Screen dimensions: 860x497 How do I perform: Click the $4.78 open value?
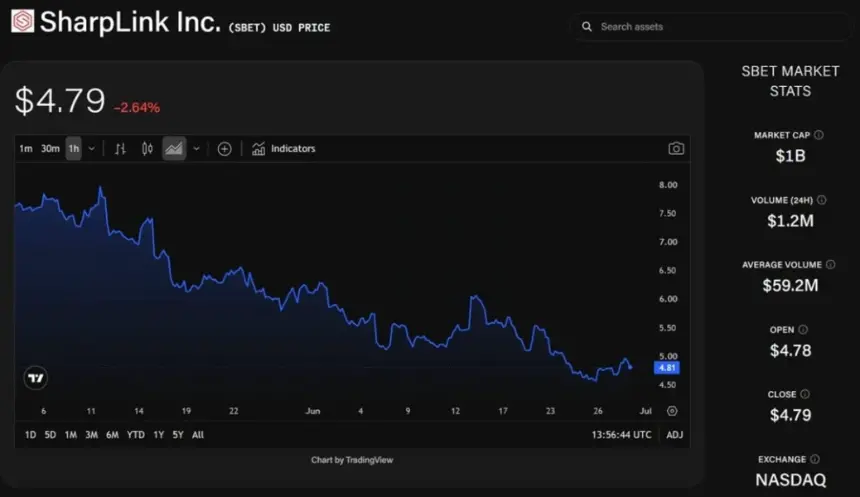coord(790,351)
